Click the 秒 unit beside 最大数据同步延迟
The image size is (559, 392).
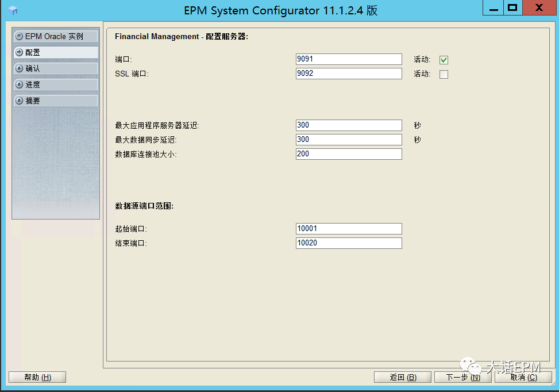tap(418, 140)
